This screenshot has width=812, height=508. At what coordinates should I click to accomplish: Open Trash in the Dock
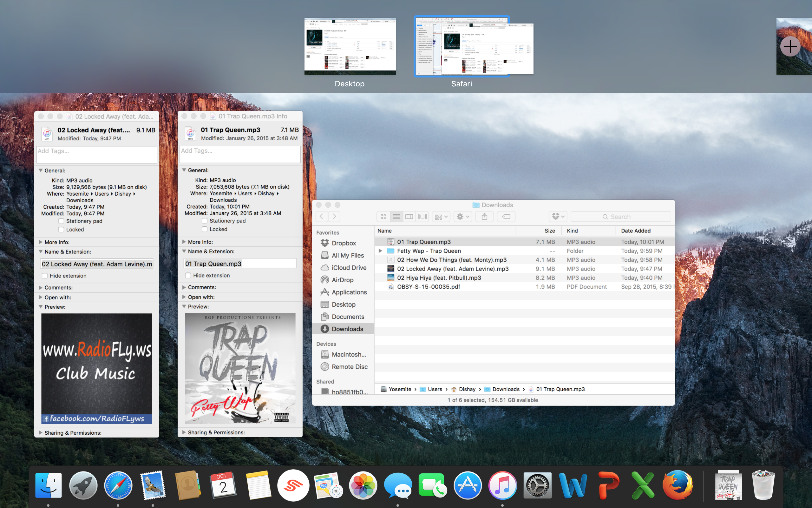pyautogui.click(x=763, y=485)
